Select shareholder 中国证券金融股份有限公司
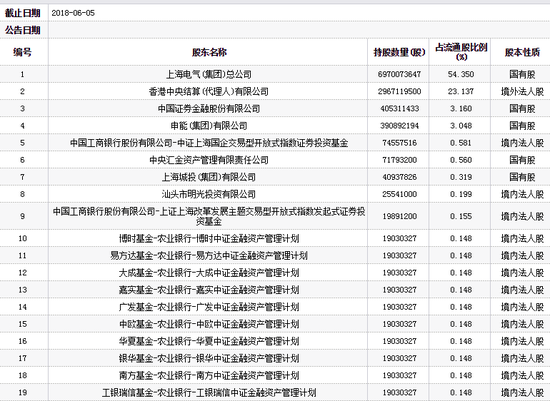Screen dimensions: 550x401 pyautogui.click(x=209, y=109)
